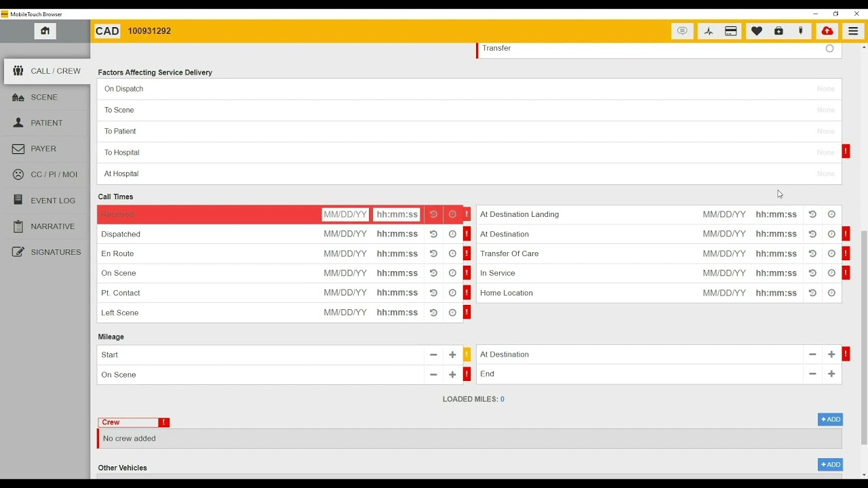Select the Transfer radio button
This screenshot has width=868, height=488.
tap(829, 48)
